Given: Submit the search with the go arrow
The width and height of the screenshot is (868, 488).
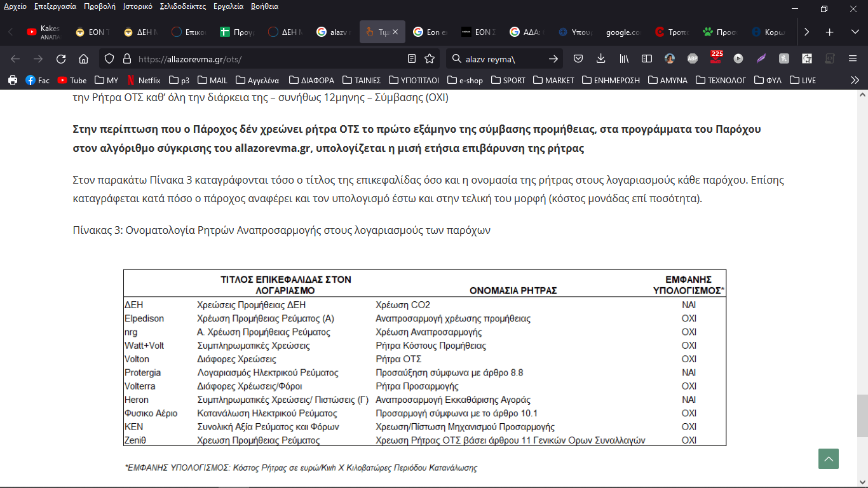Looking at the screenshot, I should (553, 58).
